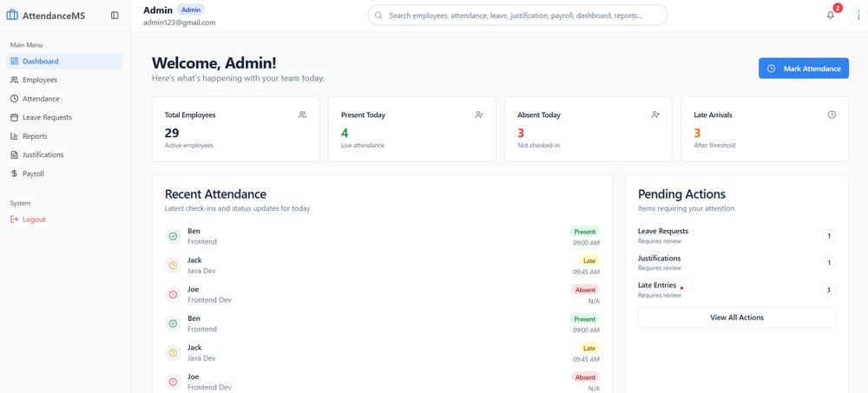Click the 'After threshold' caption
868x393 pixels.
(714, 146)
